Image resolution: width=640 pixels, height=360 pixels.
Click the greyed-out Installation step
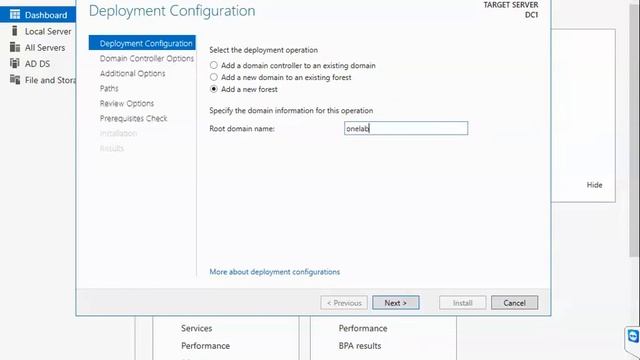pyautogui.click(x=118, y=133)
